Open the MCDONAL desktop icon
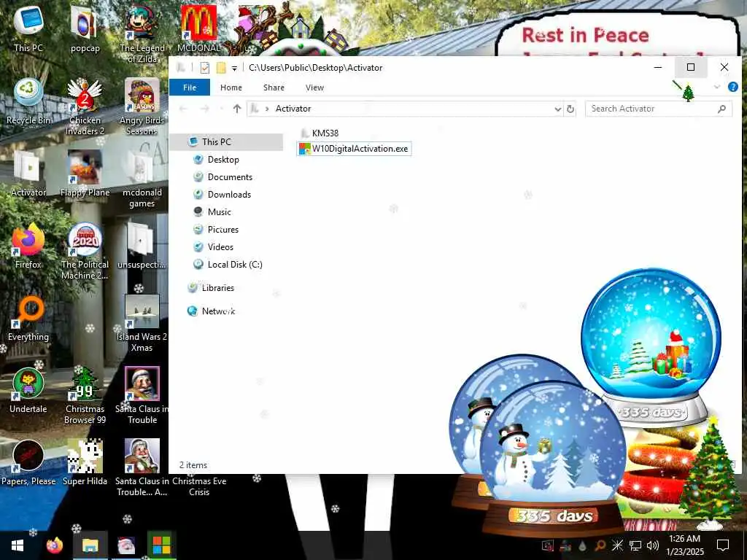Screen dimensions: 747x560 point(198,28)
